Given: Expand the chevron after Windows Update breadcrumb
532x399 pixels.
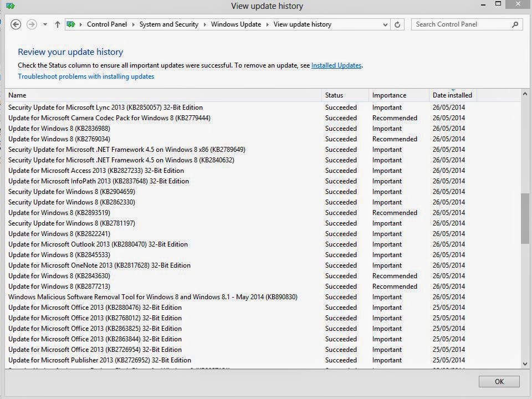Looking at the screenshot, I should tap(267, 24).
